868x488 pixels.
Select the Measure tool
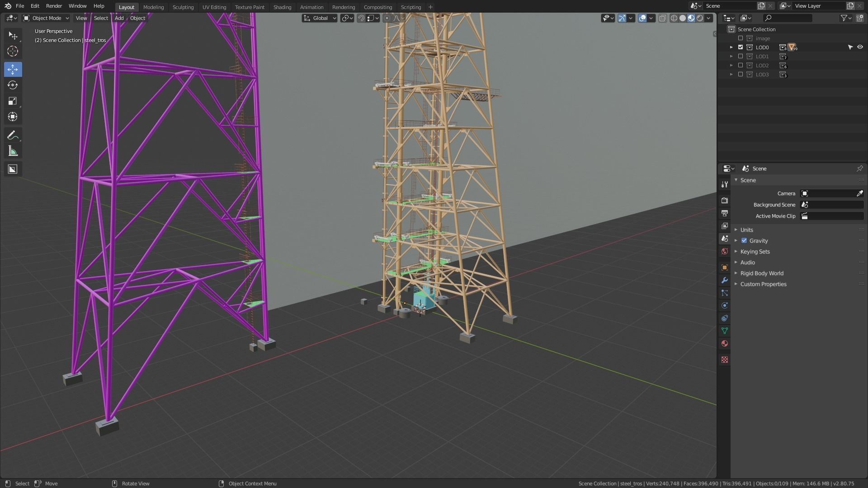tap(13, 151)
